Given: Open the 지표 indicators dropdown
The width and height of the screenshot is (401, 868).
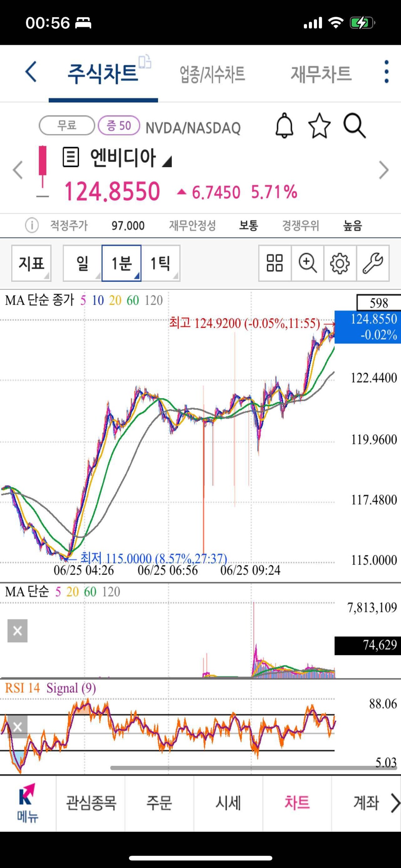Looking at the screenshot, I should [31, 263].
